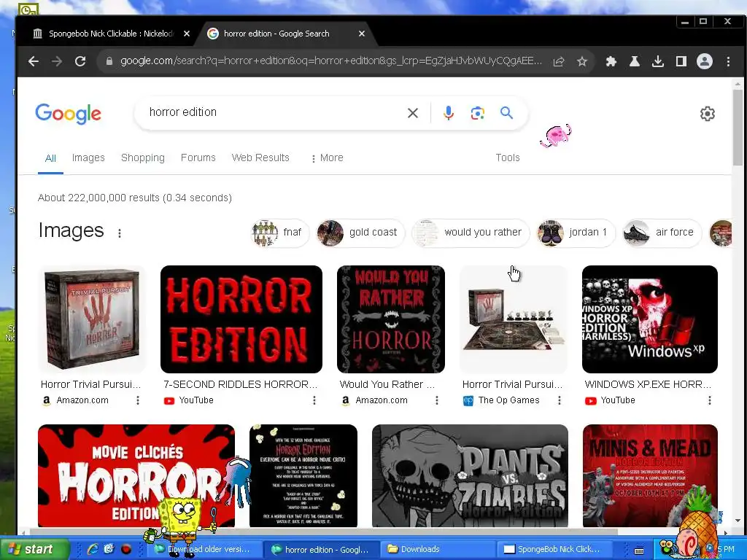Select the All results tab
Screen dimensions: 747x560
[50, 158]
